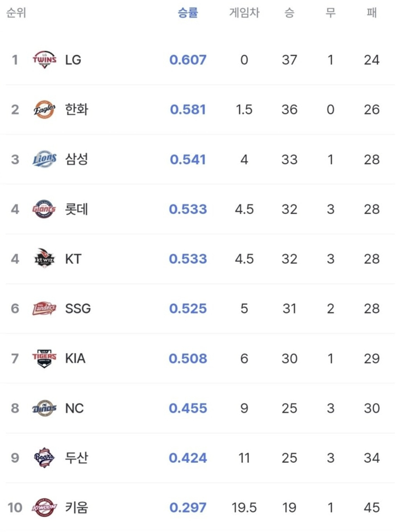The height and width of the screenshot is (532, 403).
Task: Click the NC Dinos team logo
Action: pyautogui.click(x=44, y=408)
